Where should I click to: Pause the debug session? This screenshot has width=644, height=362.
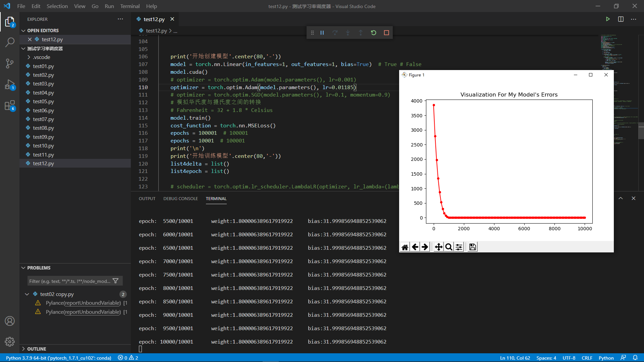coord(322,33)
